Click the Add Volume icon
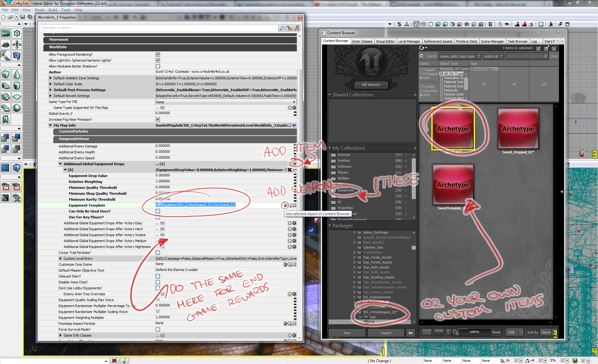 click(x=17, y=168)
